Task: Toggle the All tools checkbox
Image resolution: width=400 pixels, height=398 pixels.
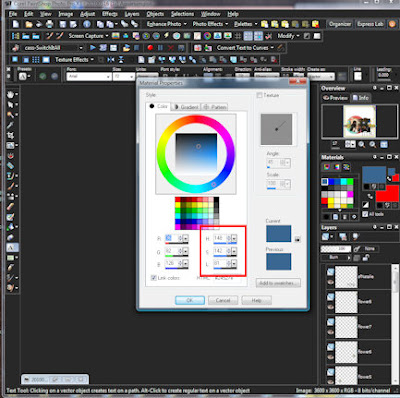Action: (x=365, y=214)
